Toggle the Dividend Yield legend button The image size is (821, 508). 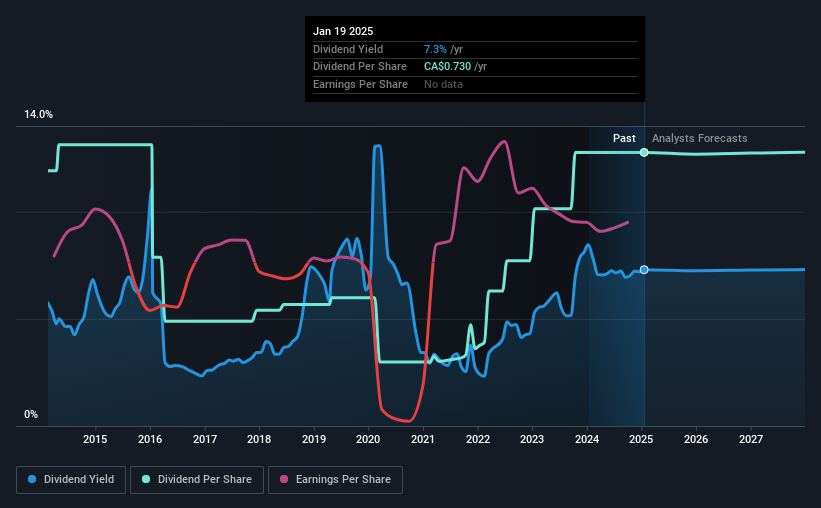71,480
